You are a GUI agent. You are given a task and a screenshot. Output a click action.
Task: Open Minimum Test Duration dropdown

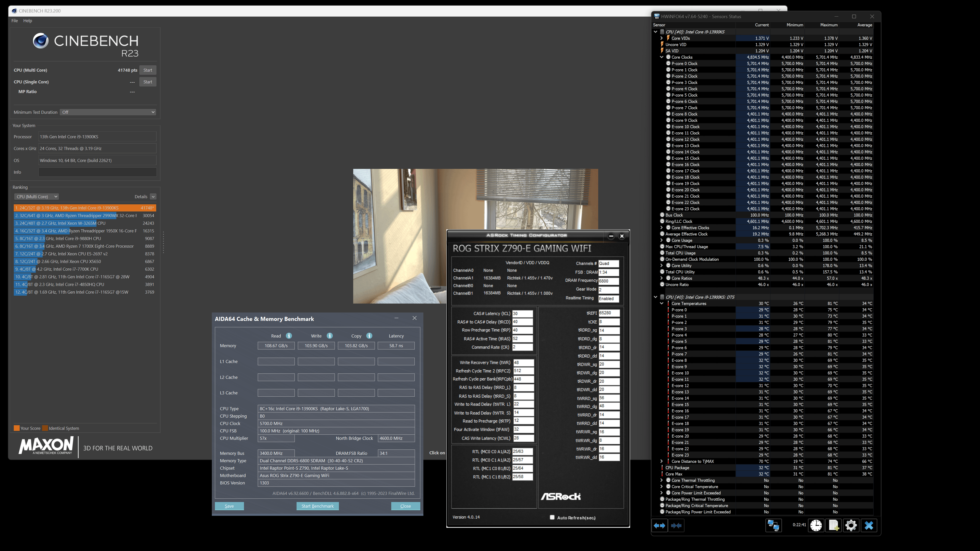click(x=108, y=112)
